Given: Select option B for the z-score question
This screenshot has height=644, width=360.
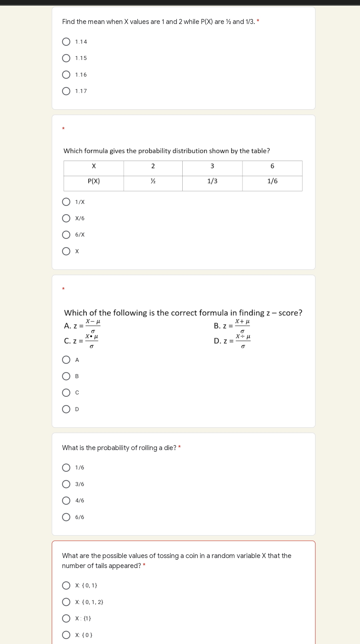Looking at the screenshot, I should 66,376.
